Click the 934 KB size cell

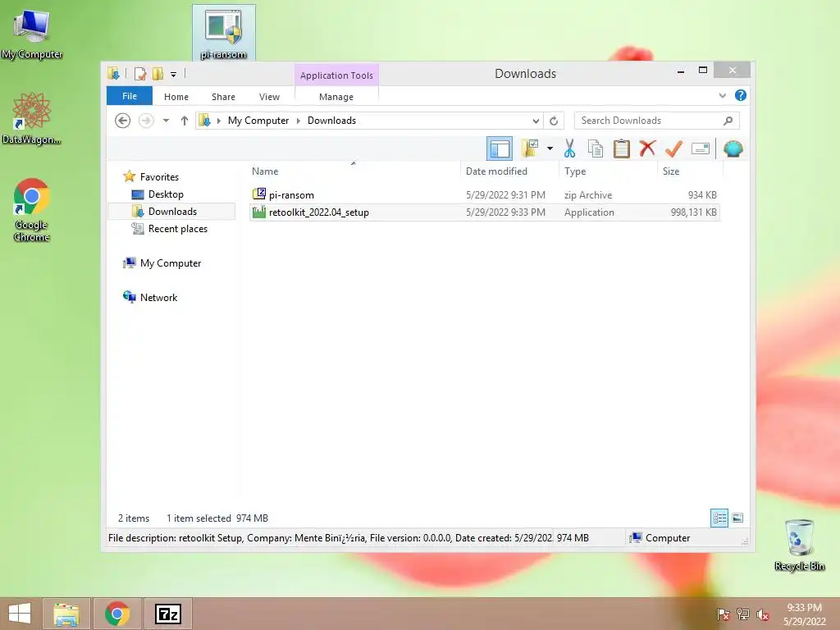[702, 195]
